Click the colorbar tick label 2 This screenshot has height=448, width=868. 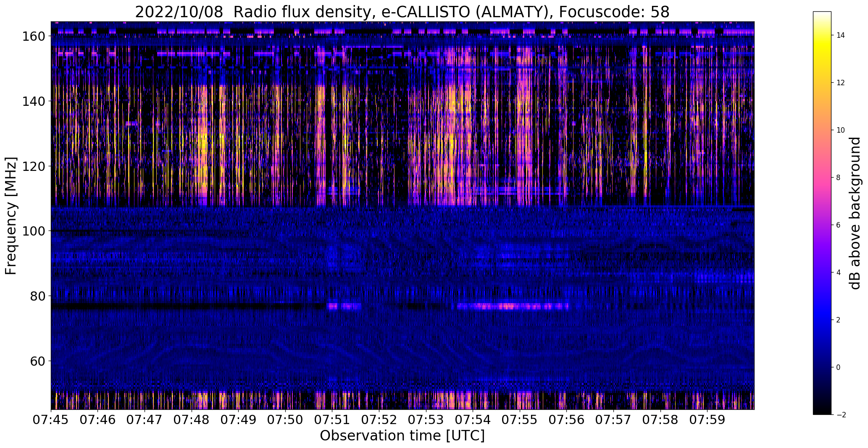point(838,320)
